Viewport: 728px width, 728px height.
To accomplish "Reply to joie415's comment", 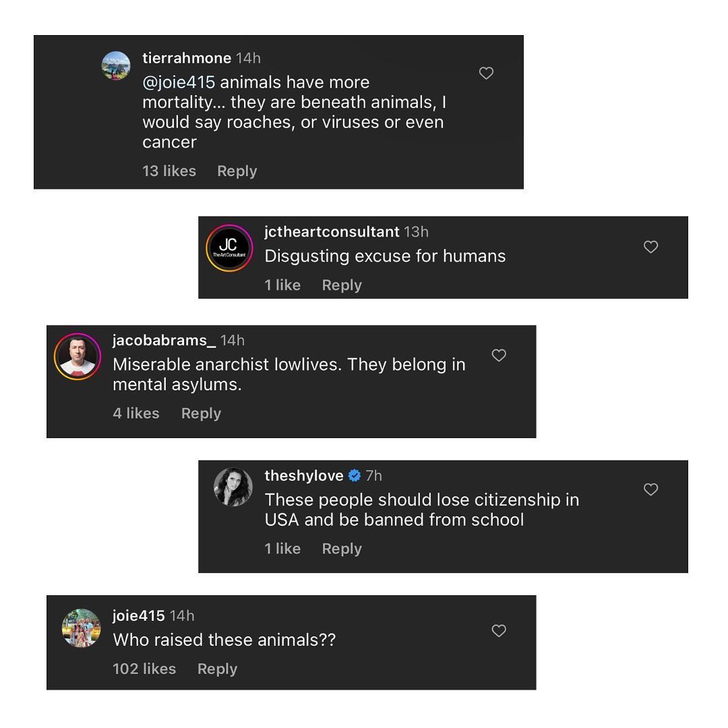I will 217,669.
